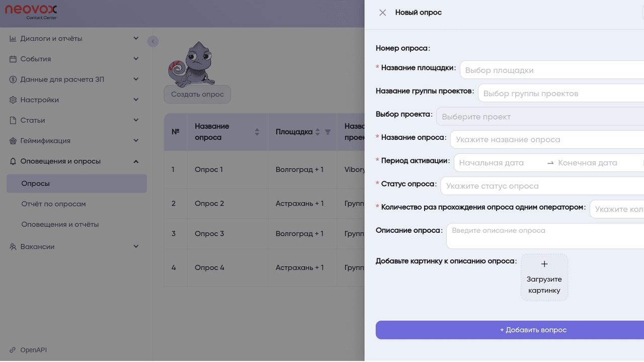Collapse the sidebar with the arrow button
This screenshot has height=362, width=644.
153,41
